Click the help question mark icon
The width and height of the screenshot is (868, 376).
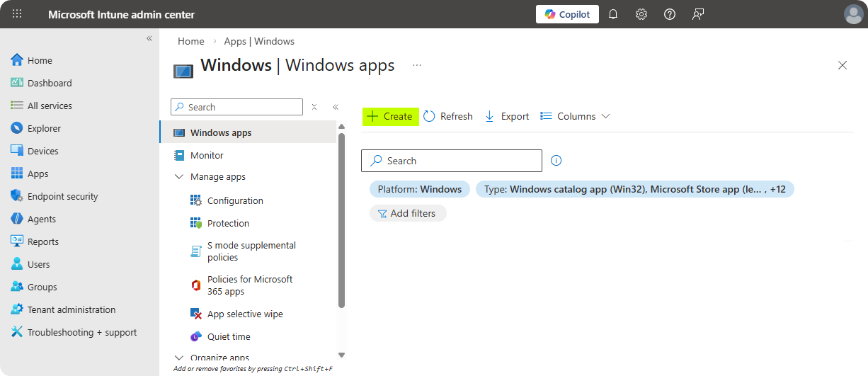click(669, 14)
